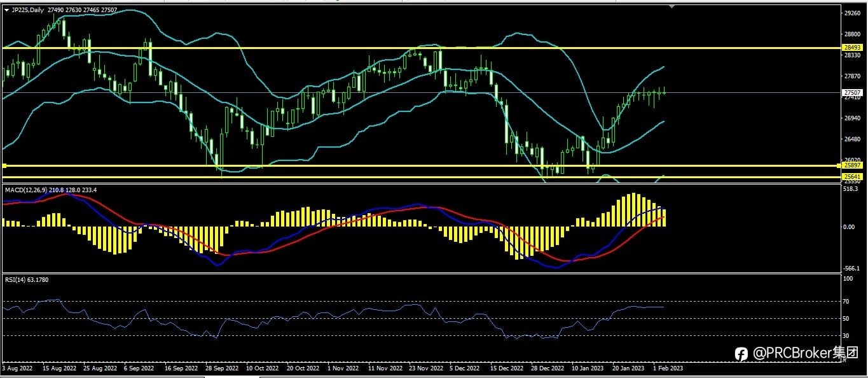This screenshot has width=868, height=378.
Task: Click the square handle on the 25897 line
Action: coord(4,165)
